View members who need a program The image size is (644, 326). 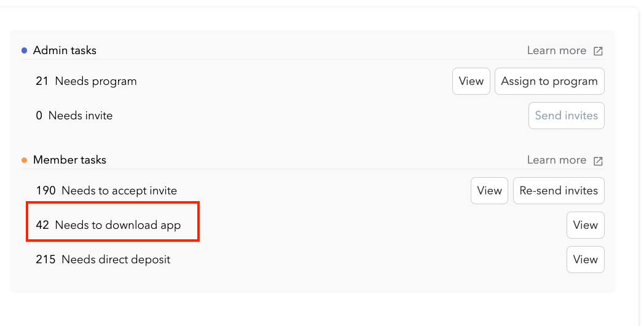[471, 81]
